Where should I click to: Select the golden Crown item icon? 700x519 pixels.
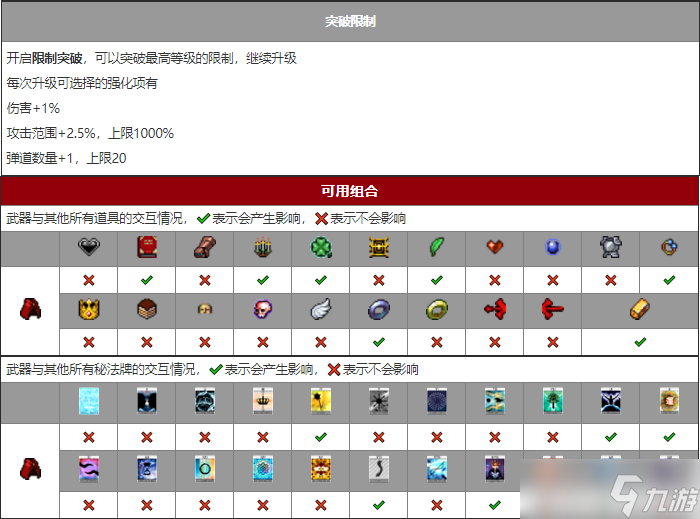click(89, 309)
